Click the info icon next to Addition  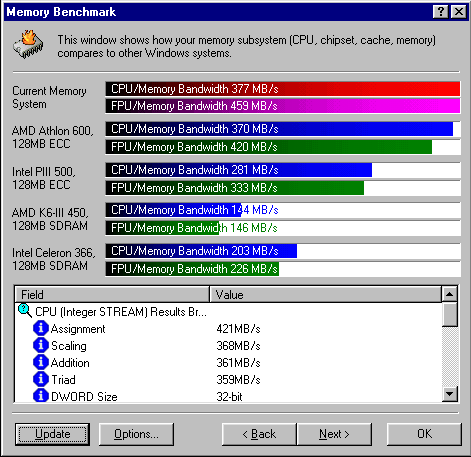pos(41,362)
